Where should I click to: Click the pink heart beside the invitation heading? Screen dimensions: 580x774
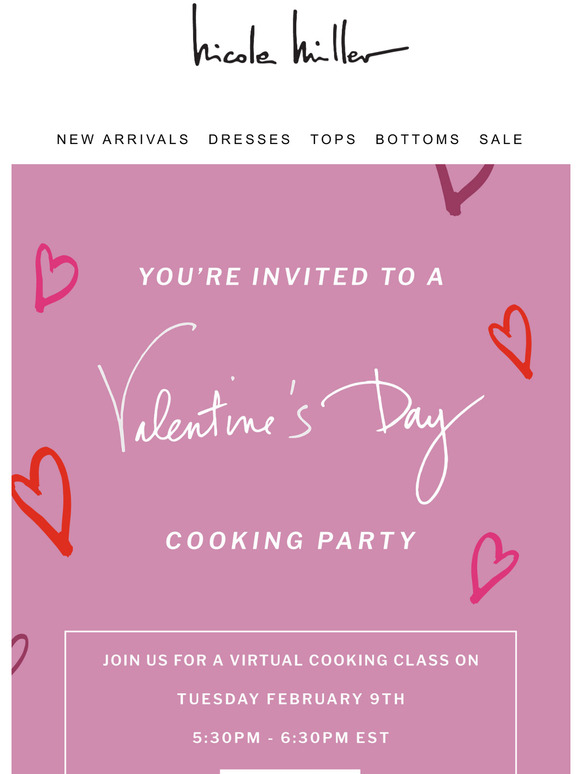click(56, 278)
